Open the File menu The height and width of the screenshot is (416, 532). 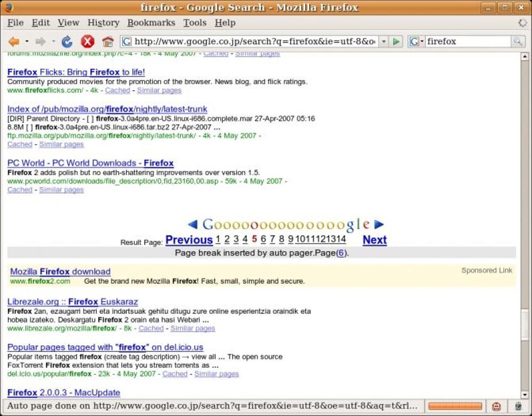click(x=15, y=23)
